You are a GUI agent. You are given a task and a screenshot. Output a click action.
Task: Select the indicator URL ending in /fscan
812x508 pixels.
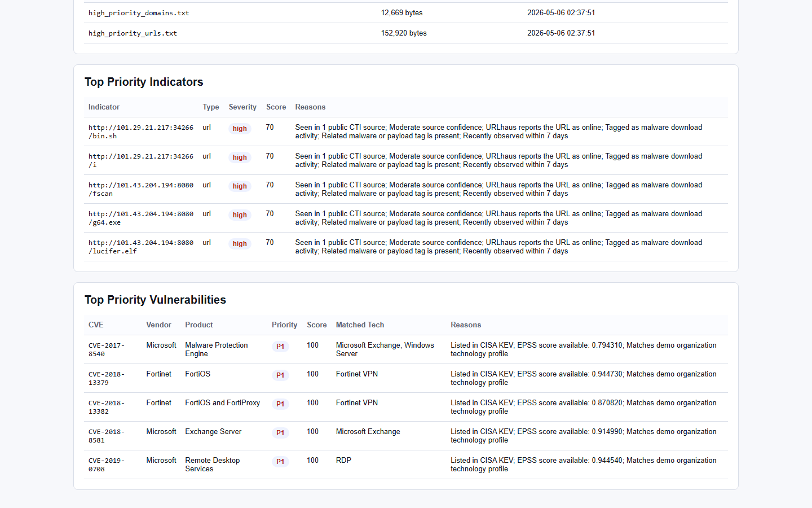coord(141,189)
